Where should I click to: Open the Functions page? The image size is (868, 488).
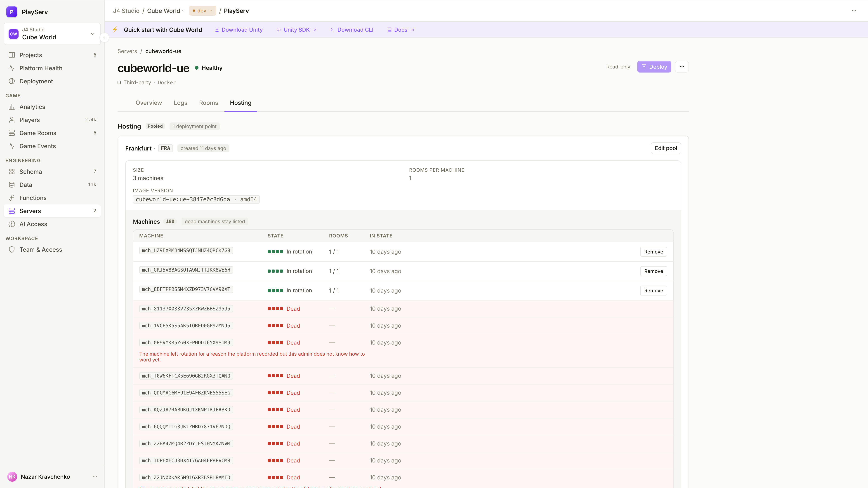pos(52,198)
